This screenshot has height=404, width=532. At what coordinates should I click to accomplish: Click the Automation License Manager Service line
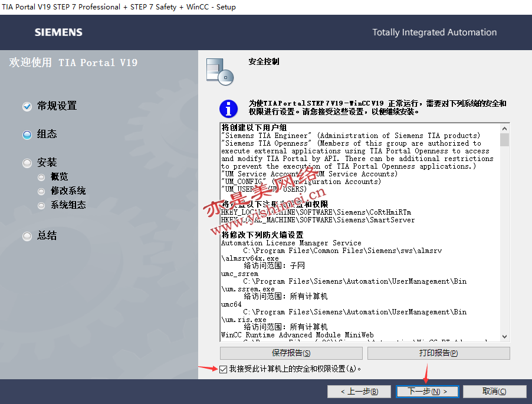point(291,243)
